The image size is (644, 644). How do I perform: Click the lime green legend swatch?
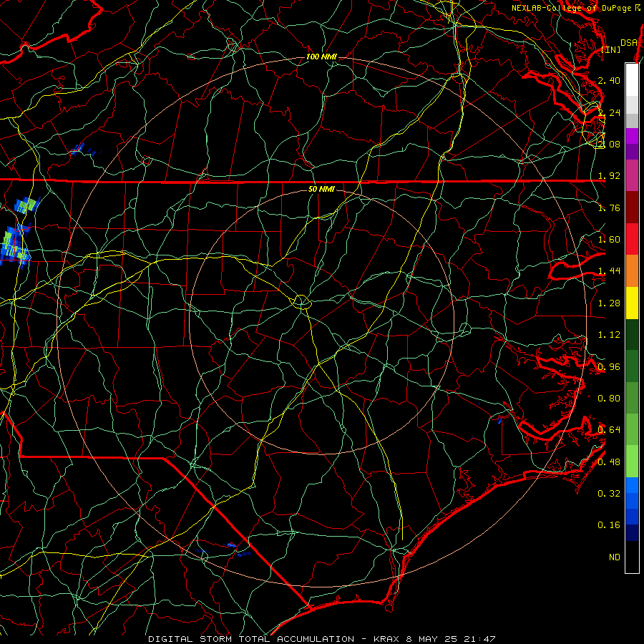coord(632,461)
